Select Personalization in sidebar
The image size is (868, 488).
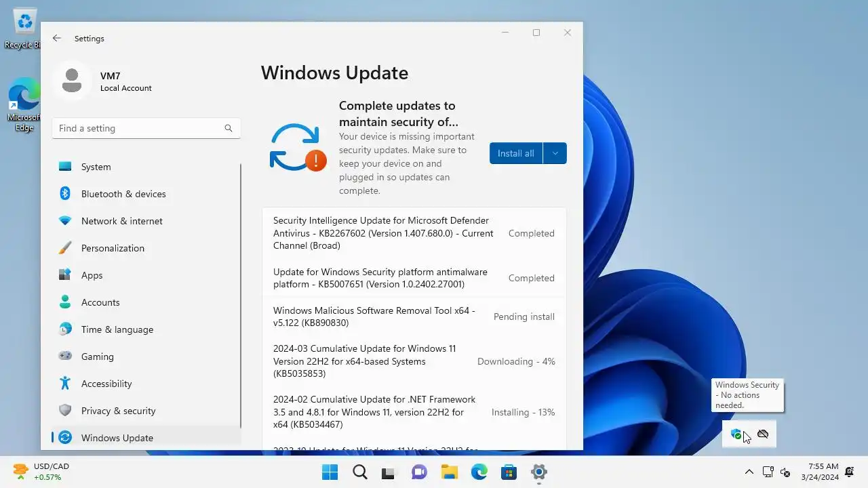click(x=146, y=248)
